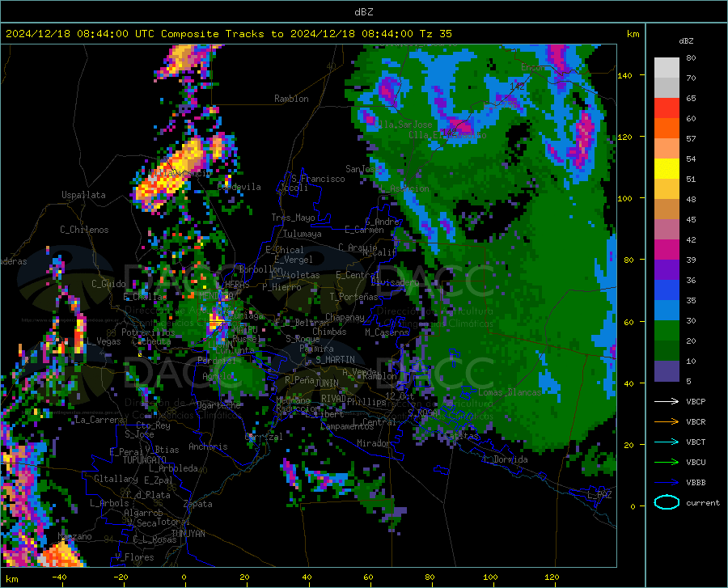Click the 'RIVAD' map label

click(333, 399)
